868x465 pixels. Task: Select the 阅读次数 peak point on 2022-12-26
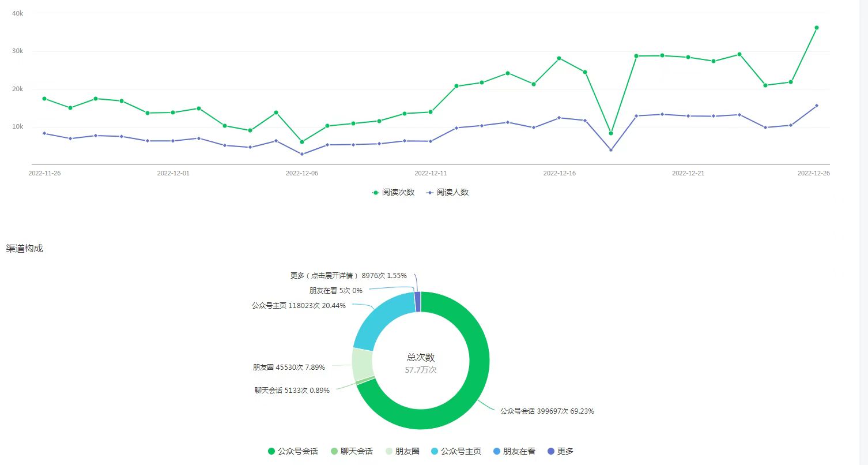[817, 28]
